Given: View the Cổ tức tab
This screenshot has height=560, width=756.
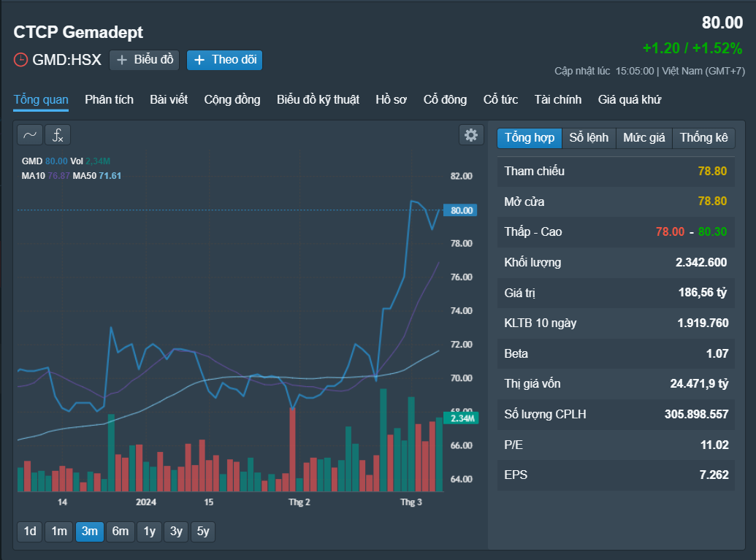Looking at the screenshot, I should (x=500, y=100).
